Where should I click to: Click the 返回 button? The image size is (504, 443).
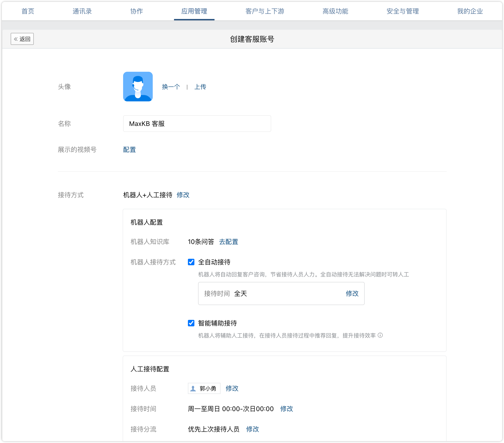tap(22, 39)
